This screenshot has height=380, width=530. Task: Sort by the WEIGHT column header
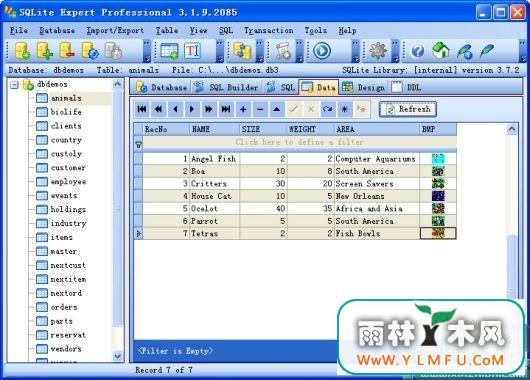pos(310,129)
